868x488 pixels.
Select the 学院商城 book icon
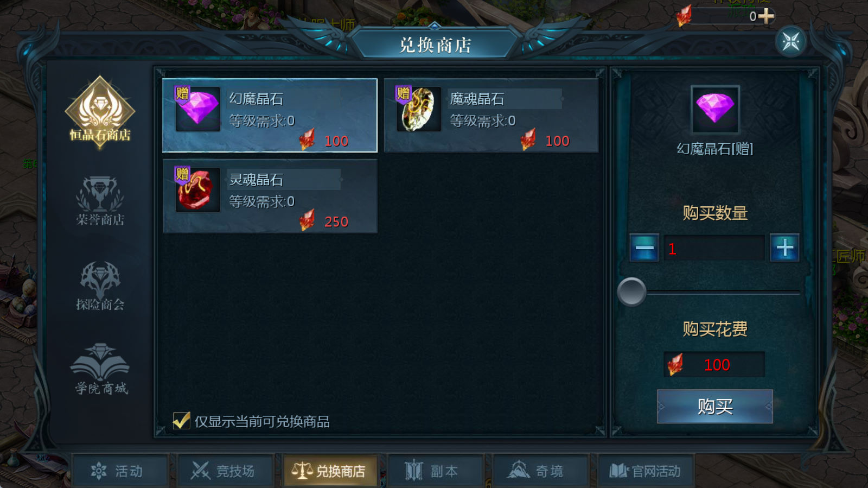(100, 369)
